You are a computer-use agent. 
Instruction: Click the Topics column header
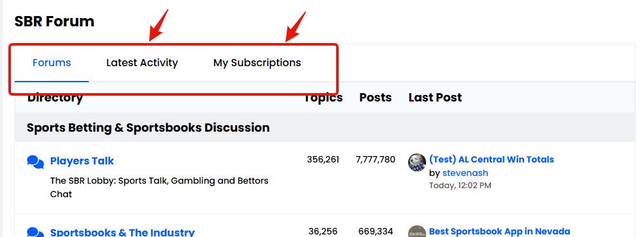[323, 98]
